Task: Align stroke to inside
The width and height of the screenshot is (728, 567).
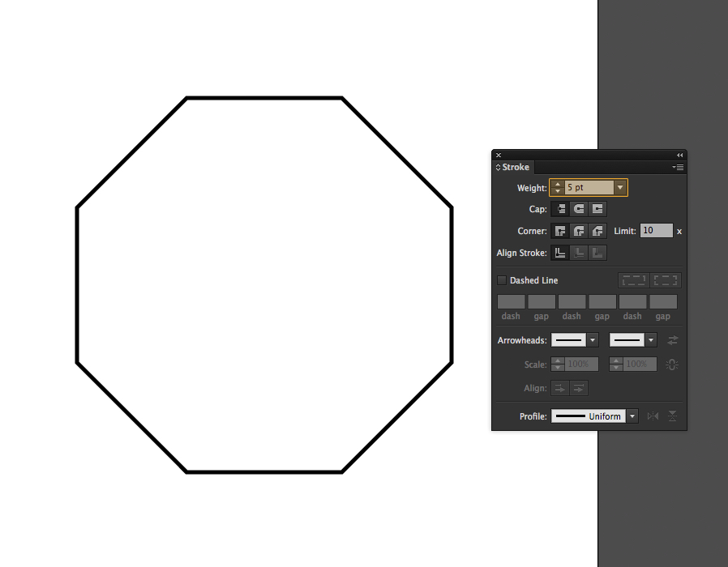Action: (579, 253)
